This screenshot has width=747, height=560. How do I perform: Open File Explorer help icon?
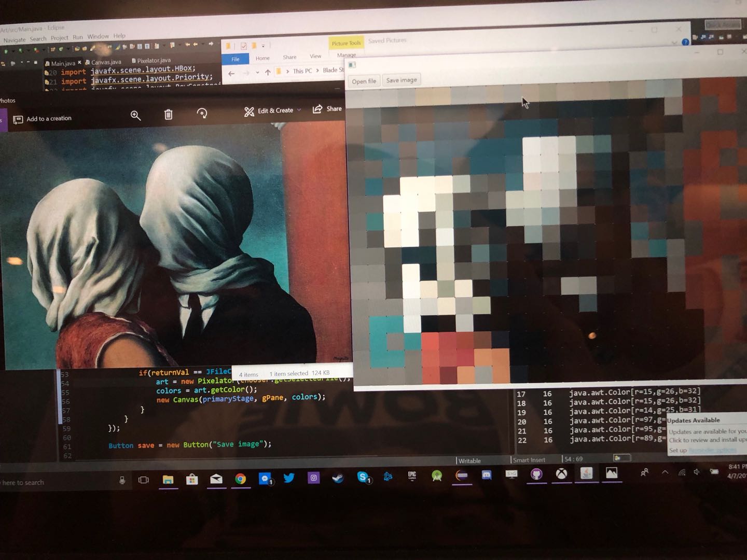tap(685, 42)
